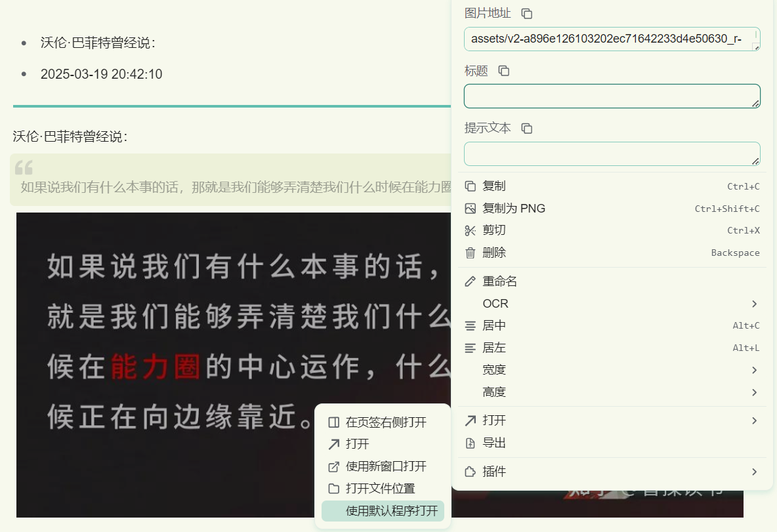
Task: Click the split-panel icon for 在页签右侧打开
Action: pos(334,422)
